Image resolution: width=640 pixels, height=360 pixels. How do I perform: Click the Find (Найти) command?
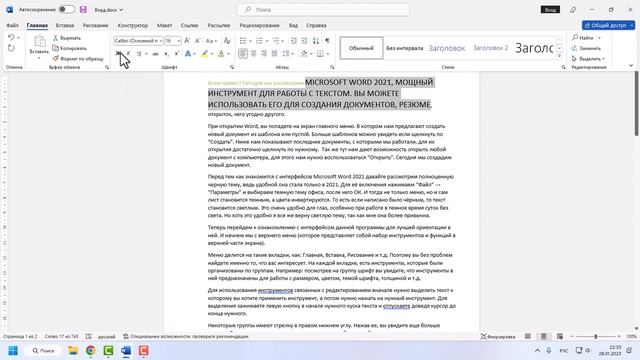point(583,38)
